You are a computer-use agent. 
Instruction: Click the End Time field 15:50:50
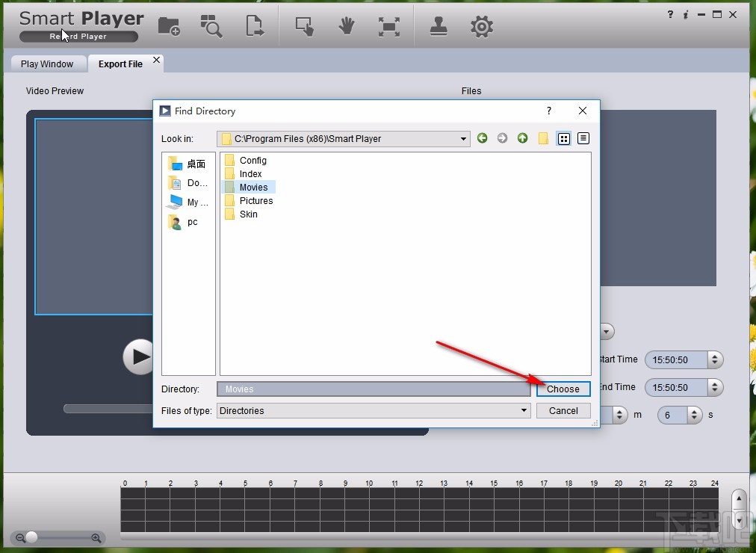coord(676,387)
